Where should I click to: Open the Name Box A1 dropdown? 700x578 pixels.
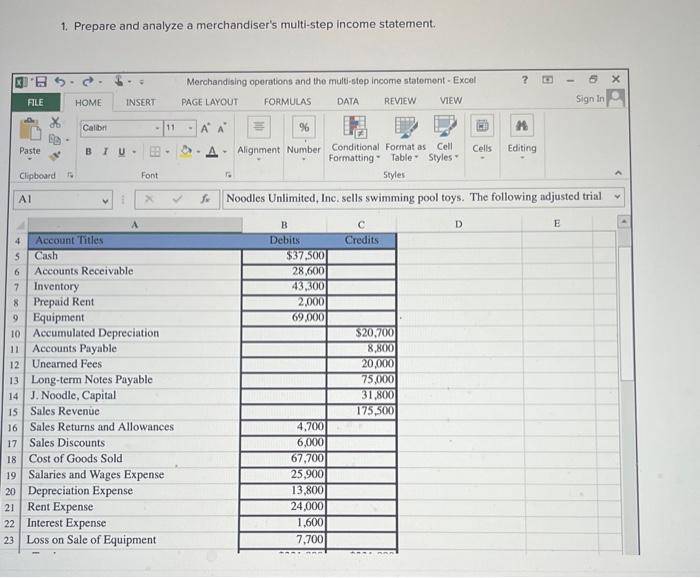(105, 200)
